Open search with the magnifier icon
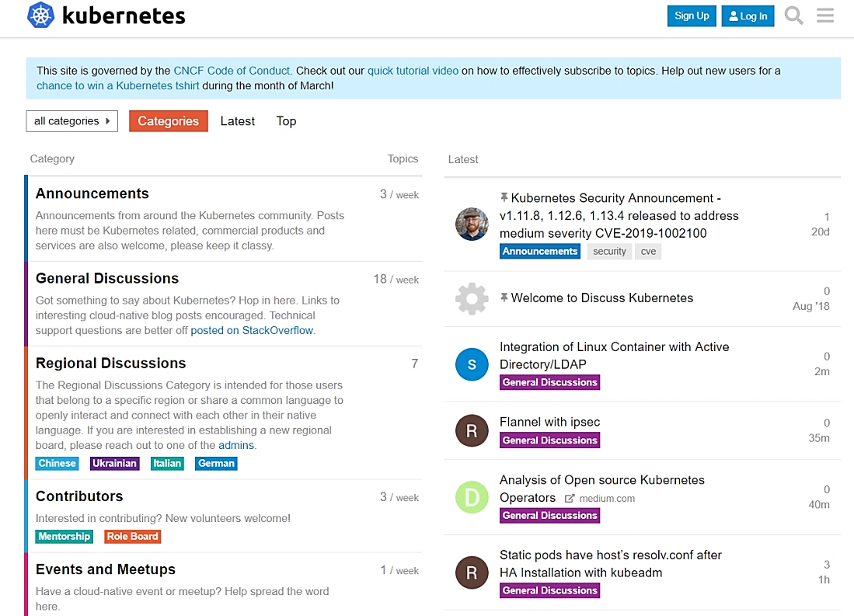The image size is (854, 616). click(793, 16)
